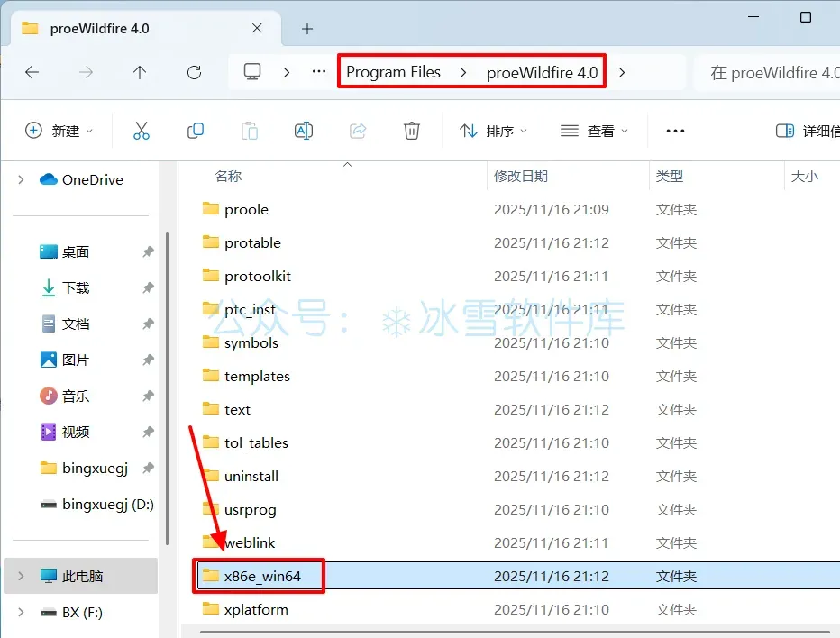Expand OneDrive tree node

pyautogui.click(x=21, y=180)
